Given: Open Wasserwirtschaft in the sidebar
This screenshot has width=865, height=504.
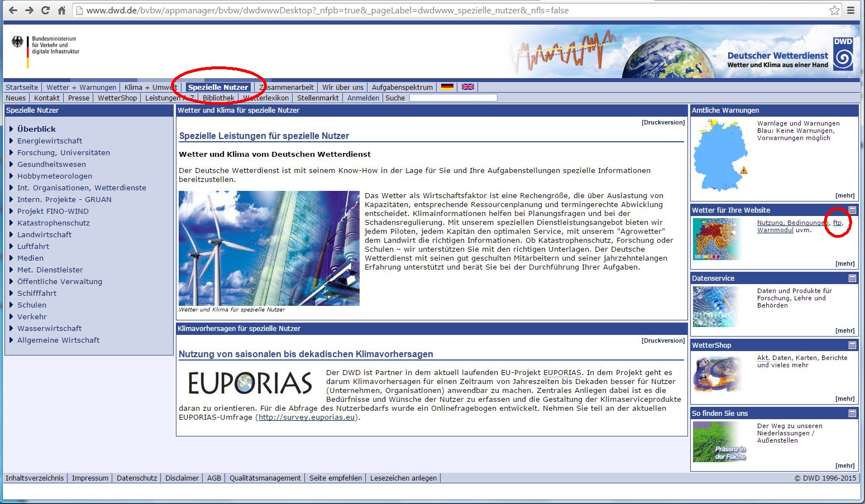Looking at the screenshot, I should (49, 328).
